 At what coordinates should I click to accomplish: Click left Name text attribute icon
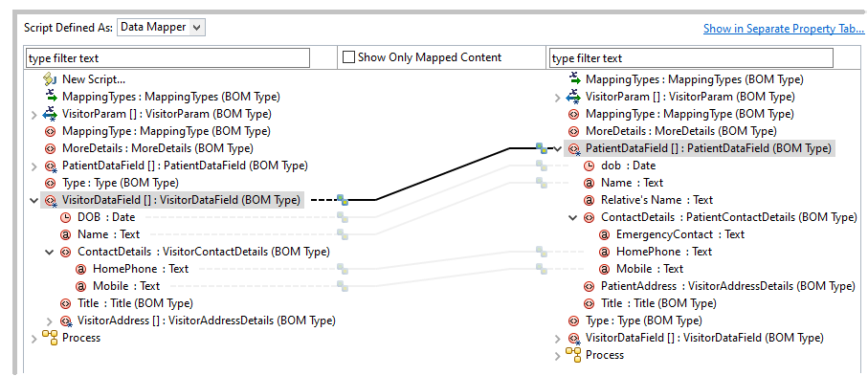pos(66,234)
